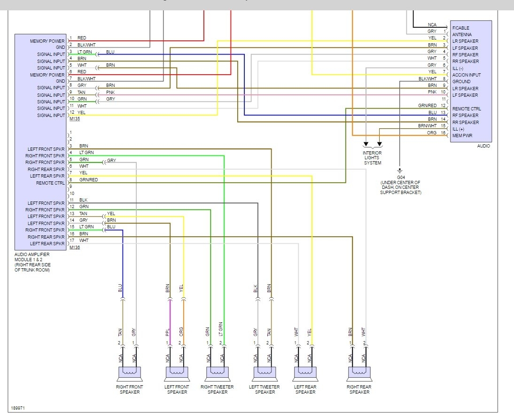This screenshot has width=514, height=420.
Task: Click RF SPEAKER at audio pin 4
Action: (x=465, y=55)
